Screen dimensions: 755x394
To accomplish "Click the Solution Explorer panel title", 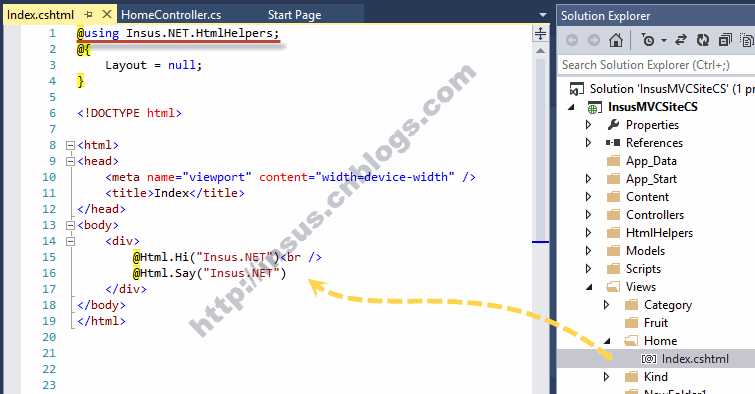I will (605, 16).
